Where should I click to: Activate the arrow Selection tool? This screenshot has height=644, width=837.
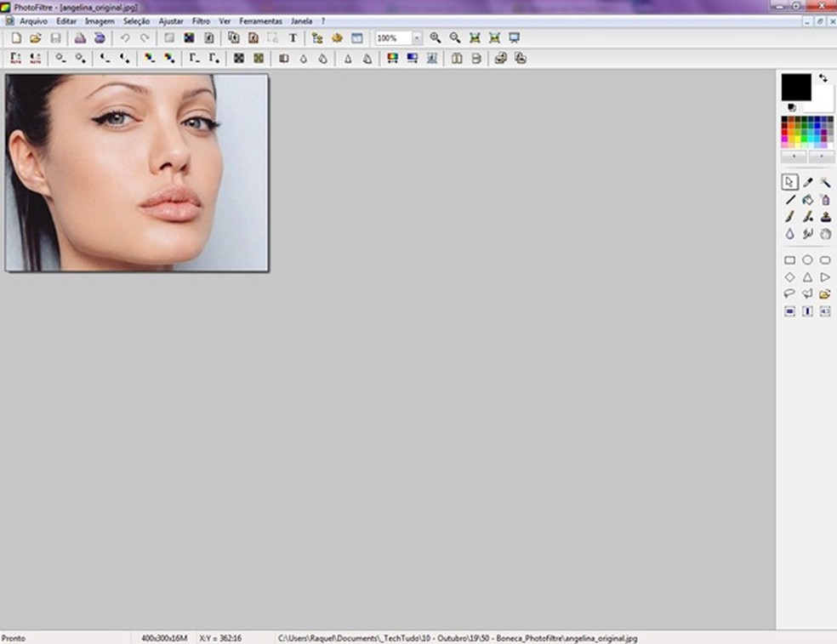(789, 182)
